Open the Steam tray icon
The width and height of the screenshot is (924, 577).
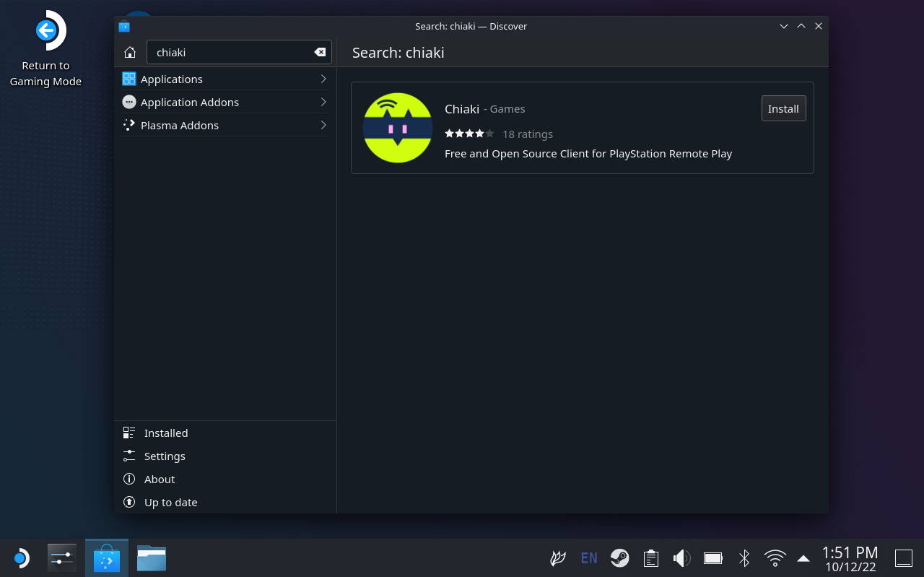(620, 558)
